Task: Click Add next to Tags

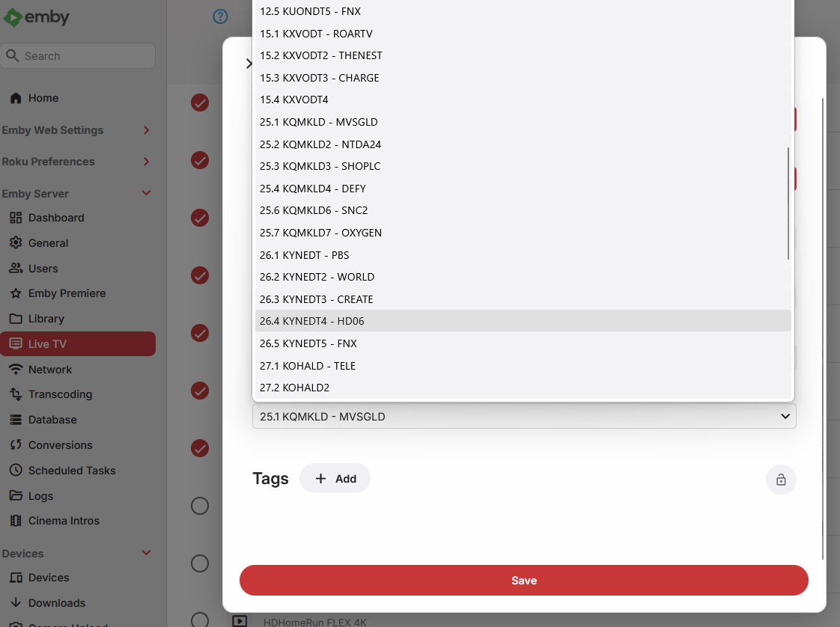Action: (335, 479)
